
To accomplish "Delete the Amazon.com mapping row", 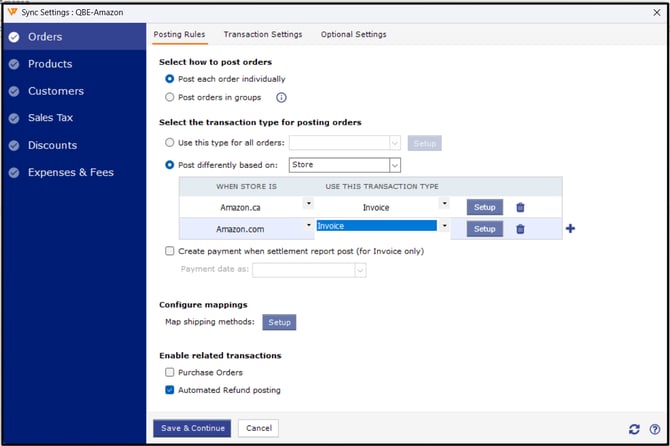I will click(x=520, y=229).
